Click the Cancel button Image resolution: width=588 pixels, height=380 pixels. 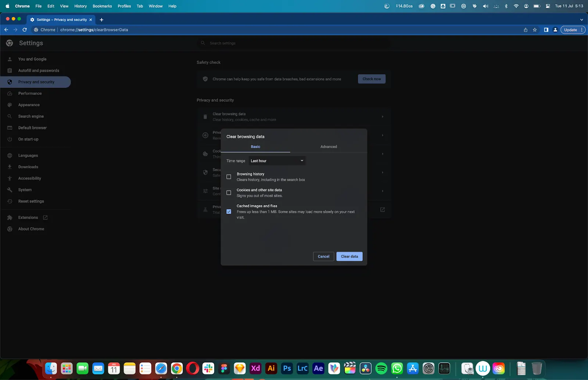(323, 257)
